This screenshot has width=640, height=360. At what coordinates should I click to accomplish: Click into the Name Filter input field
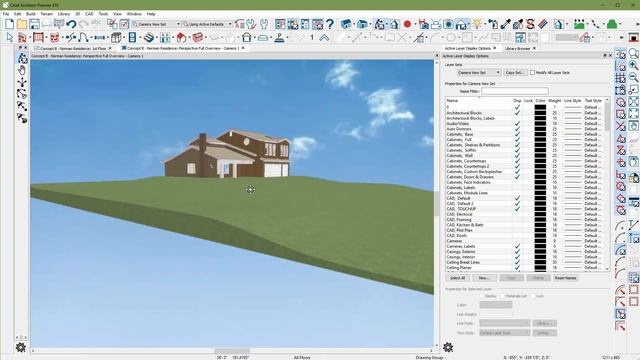click(x=514, y=91)
